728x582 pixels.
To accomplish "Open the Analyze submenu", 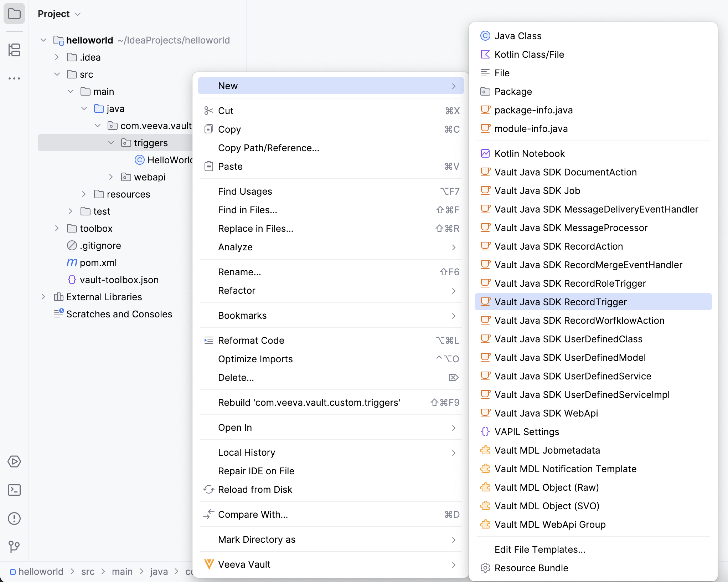I will coord(331,247).
